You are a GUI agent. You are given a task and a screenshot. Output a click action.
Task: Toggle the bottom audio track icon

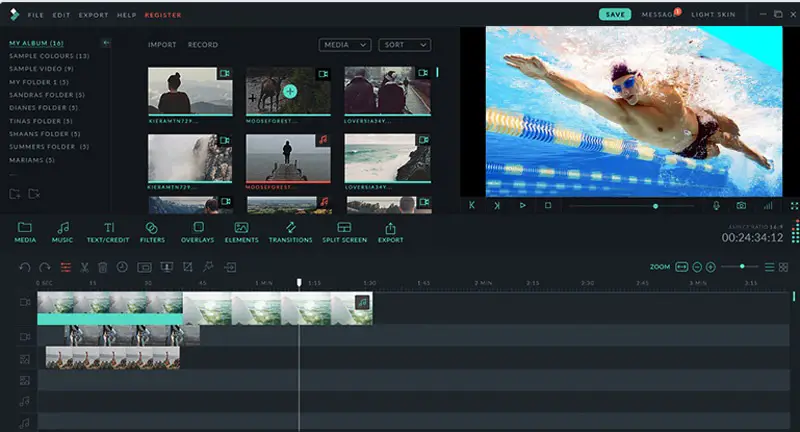tap(25, 424)
